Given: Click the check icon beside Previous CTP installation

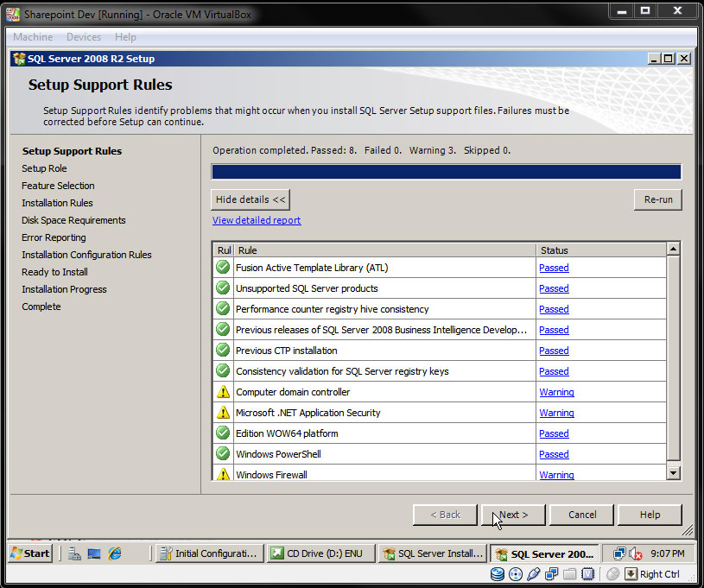Looking at the screenshot, I should tap(223, 350).
